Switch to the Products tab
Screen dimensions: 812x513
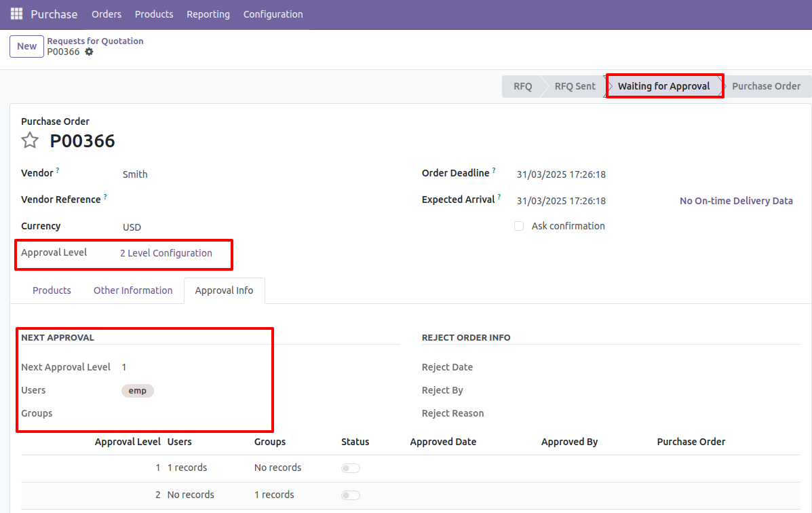click(x=52, y=290)
